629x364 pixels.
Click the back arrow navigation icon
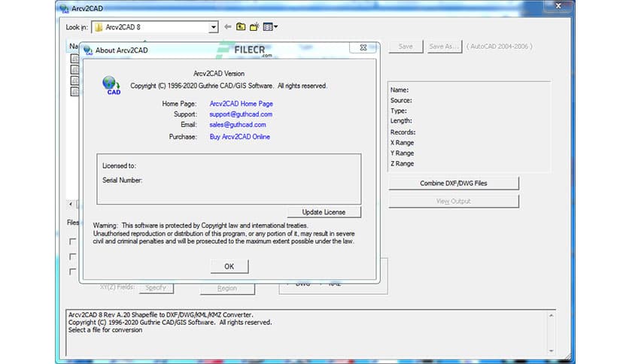(x=228, y=27)
